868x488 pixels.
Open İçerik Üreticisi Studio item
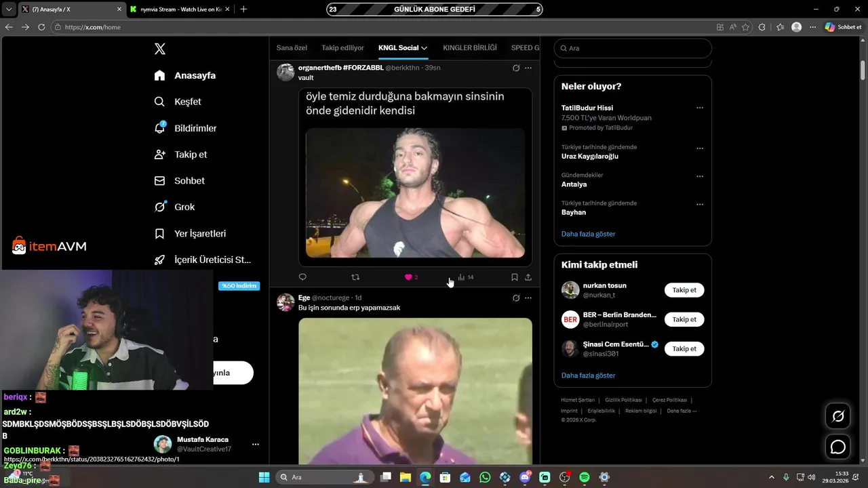[x=203, y=260]
